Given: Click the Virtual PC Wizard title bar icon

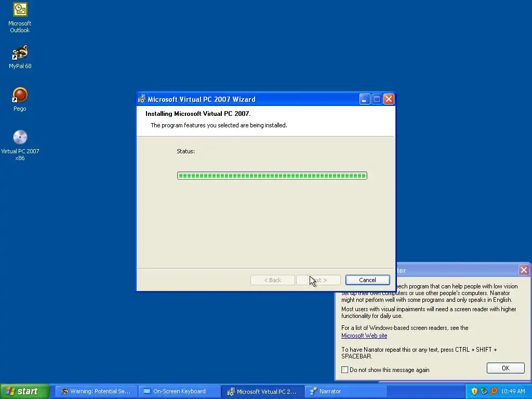Looking at the screenshot, I should 142,99.
